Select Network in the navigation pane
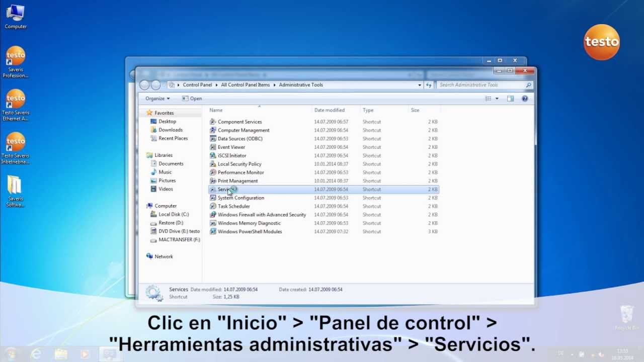This screenshot has width=644, height=362. point(164,256)
